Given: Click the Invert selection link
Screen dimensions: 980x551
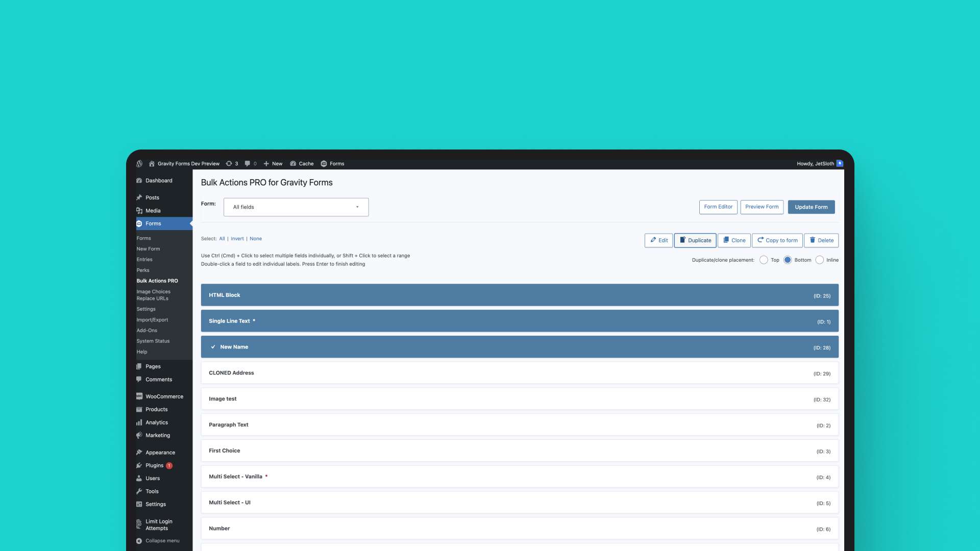Looking at the screenshot, I should click(237, 239).
